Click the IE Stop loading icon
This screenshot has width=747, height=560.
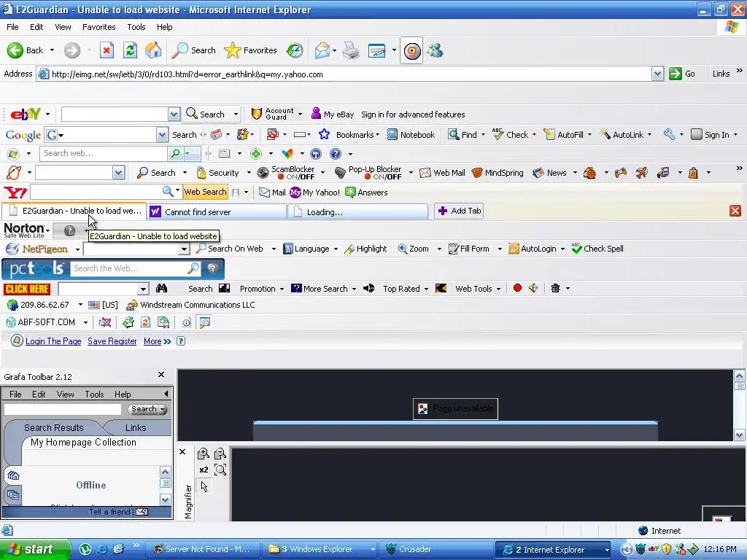[x=107, y=50]
